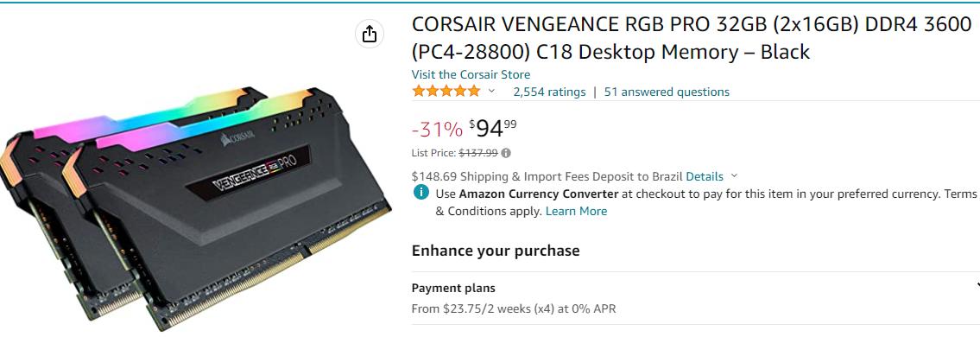
Task: Click Learn More about currency converter
Action: tap(576, 212)
